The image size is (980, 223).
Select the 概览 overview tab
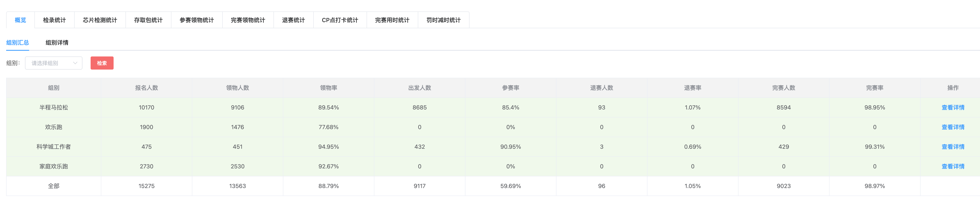20,20
